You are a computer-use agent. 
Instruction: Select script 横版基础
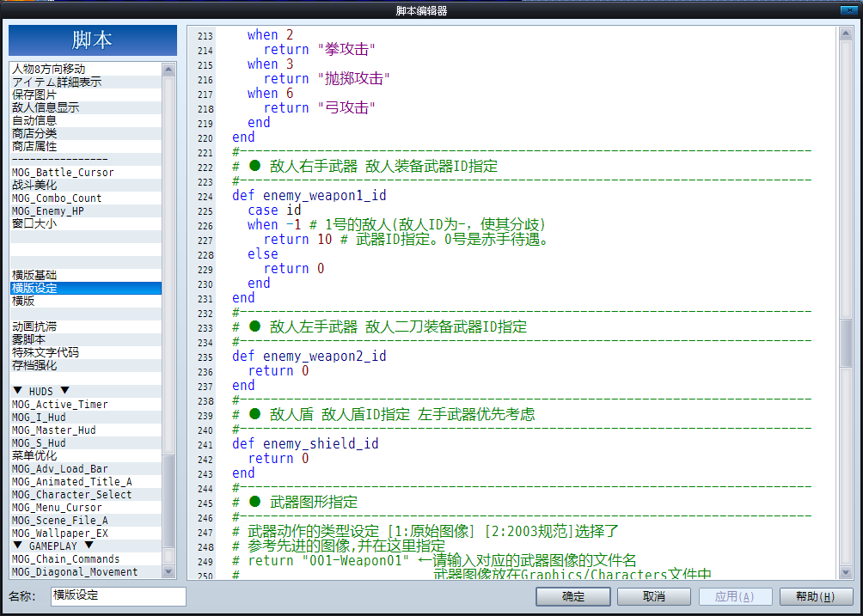click(x=86, y=275)
